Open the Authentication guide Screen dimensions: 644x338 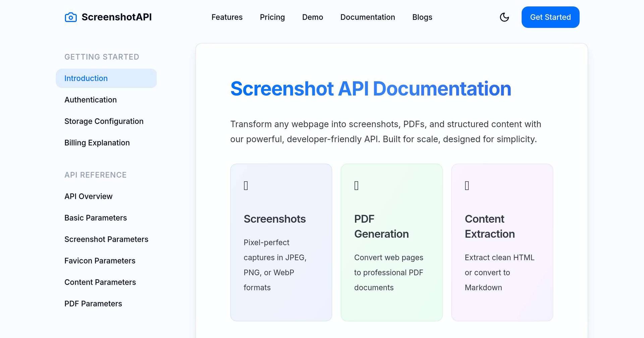pos(90,100)
